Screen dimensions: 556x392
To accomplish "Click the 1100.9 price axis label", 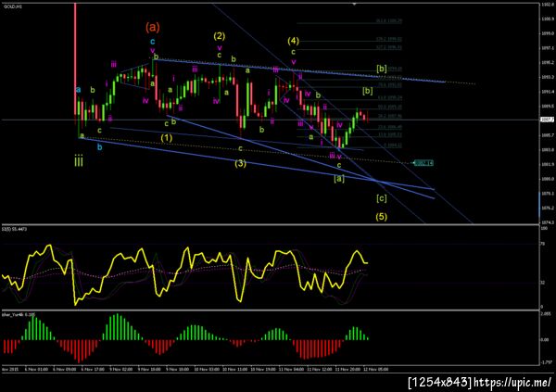I will tap(547, 19).
